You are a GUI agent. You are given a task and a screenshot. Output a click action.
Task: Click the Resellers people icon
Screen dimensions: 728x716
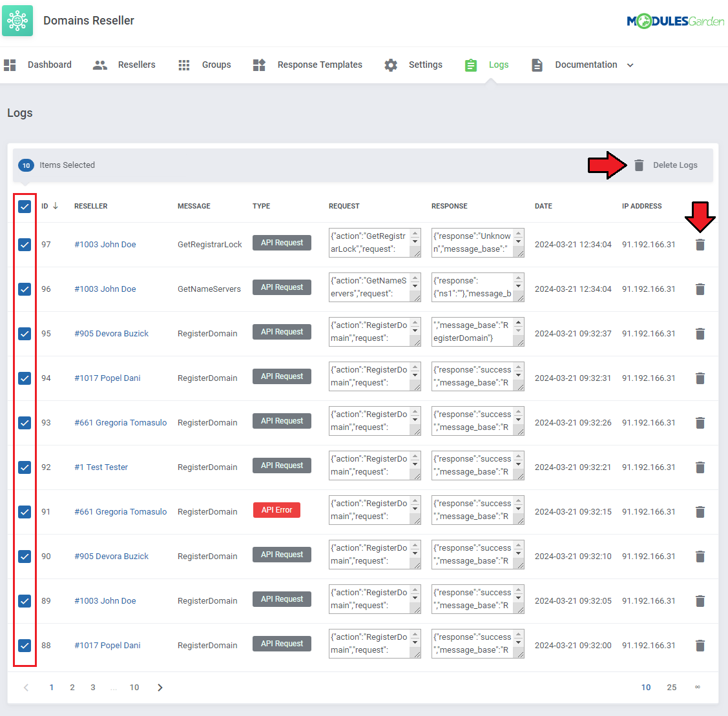click(100, 65)
